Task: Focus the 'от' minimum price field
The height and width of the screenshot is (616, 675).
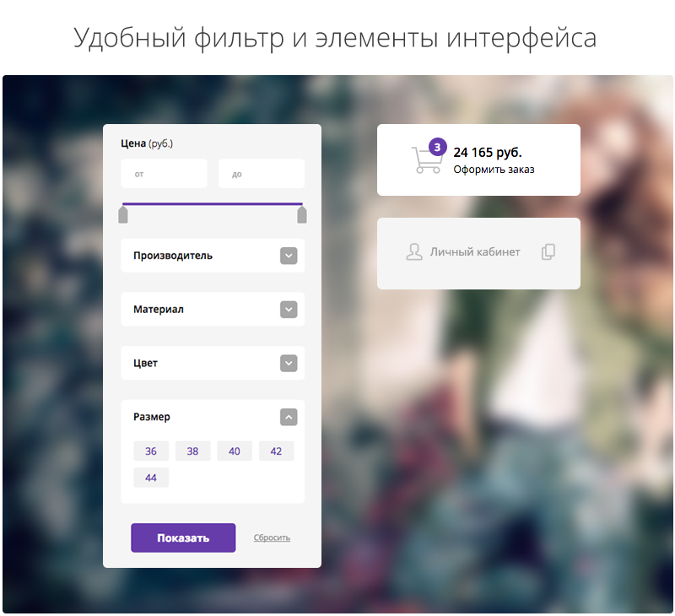Action: click(164, 174)
